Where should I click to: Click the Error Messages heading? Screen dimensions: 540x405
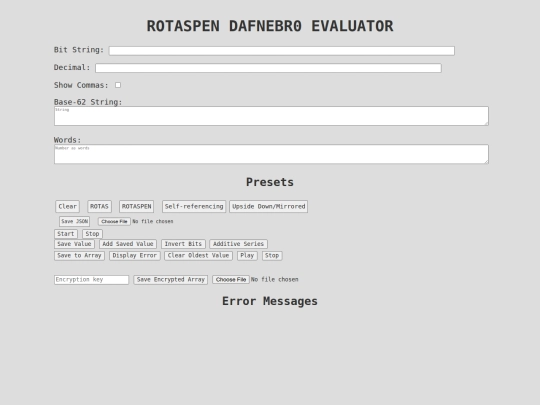[270, 301]
